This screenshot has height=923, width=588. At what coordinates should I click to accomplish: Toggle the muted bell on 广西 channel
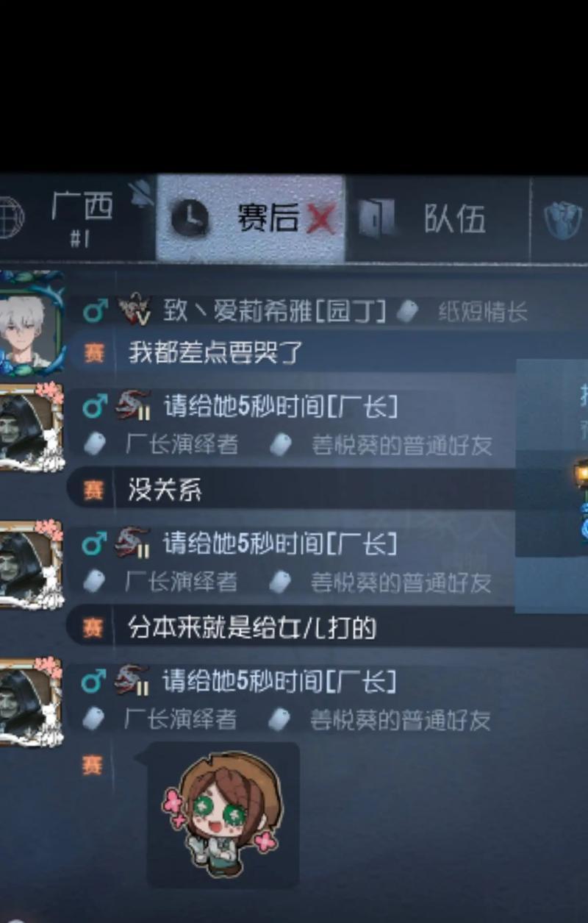[140, 193]
